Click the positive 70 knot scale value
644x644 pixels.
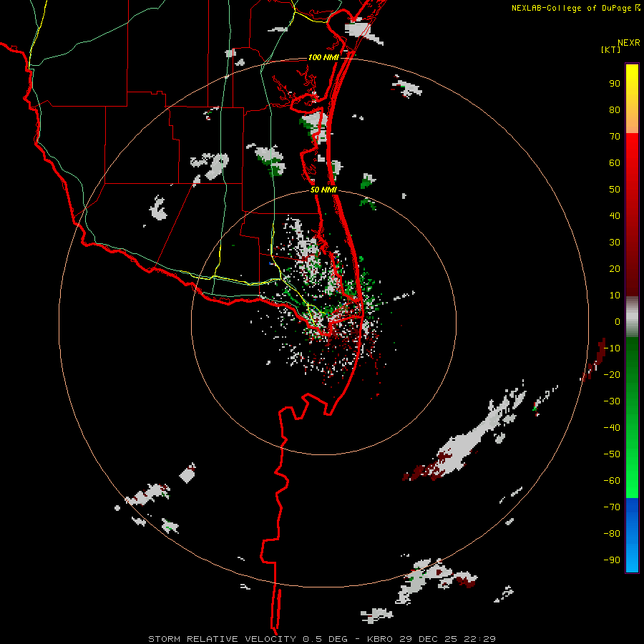point(615,137)
